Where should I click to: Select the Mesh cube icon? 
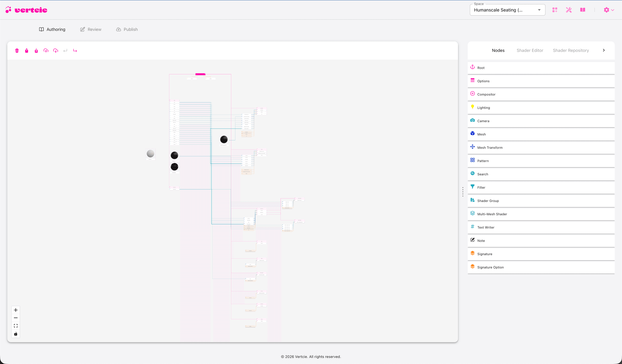[x=472, y=134]
